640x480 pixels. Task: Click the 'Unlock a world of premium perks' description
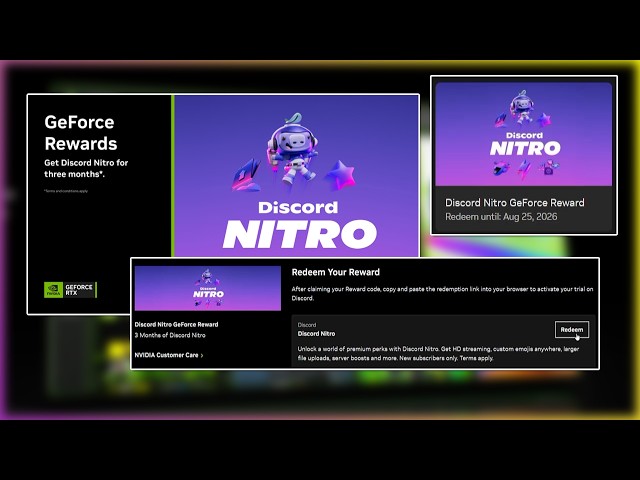coord(438,353)
